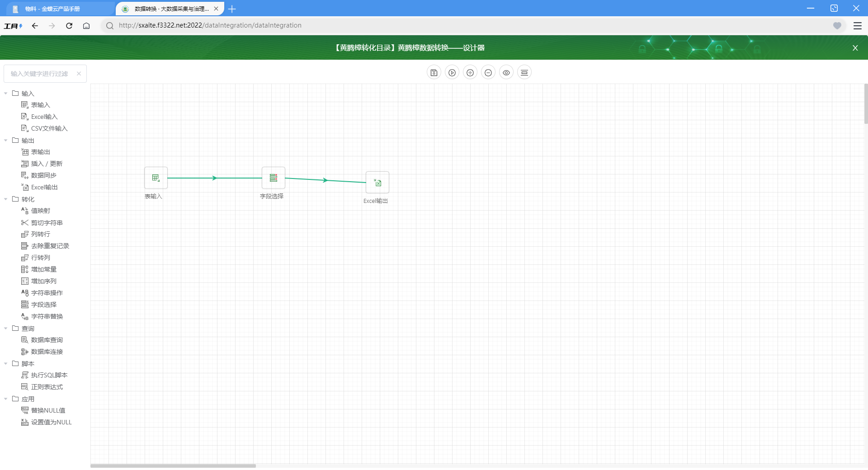Image resolution: width=868 pixels, height=470 pixels.
Task: Select 行转列 in the 转化 group
Action: (36, 258)
